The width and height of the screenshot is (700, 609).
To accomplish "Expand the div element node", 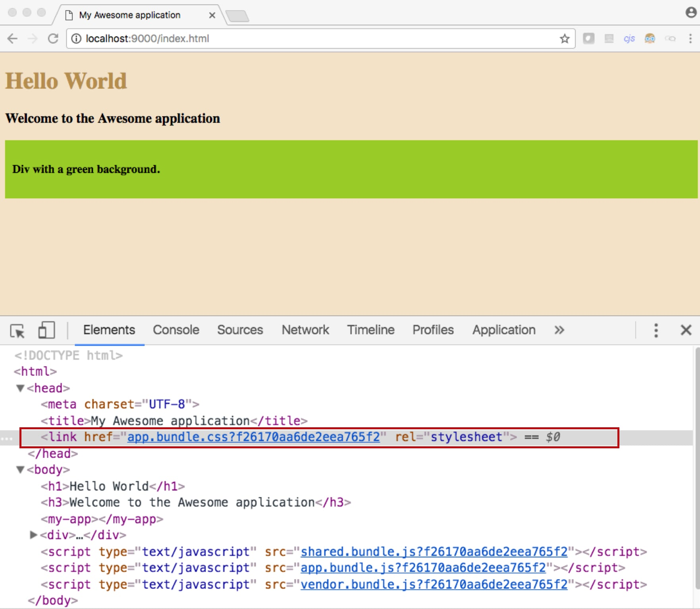I will pyautogui.click(x=34, y=535).
